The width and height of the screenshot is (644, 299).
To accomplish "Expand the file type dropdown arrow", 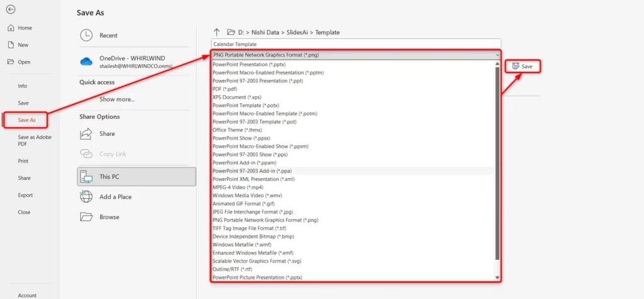I will pos(497,55).
